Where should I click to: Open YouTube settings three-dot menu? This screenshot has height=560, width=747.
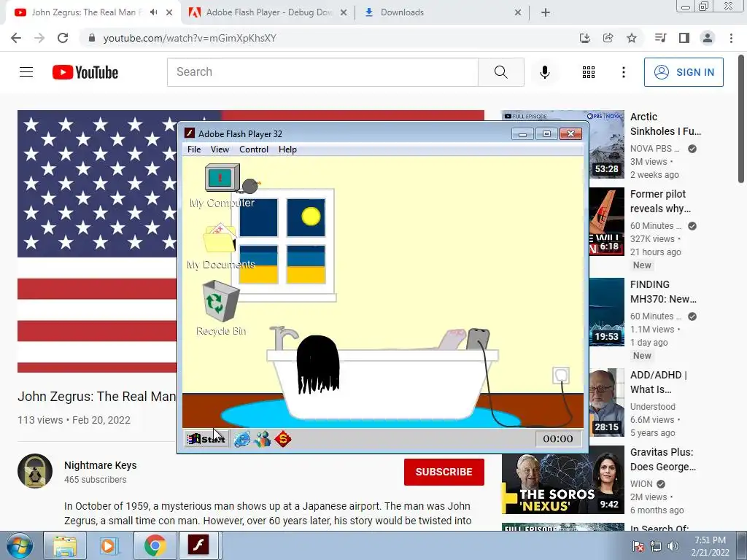tap(623, 72)
